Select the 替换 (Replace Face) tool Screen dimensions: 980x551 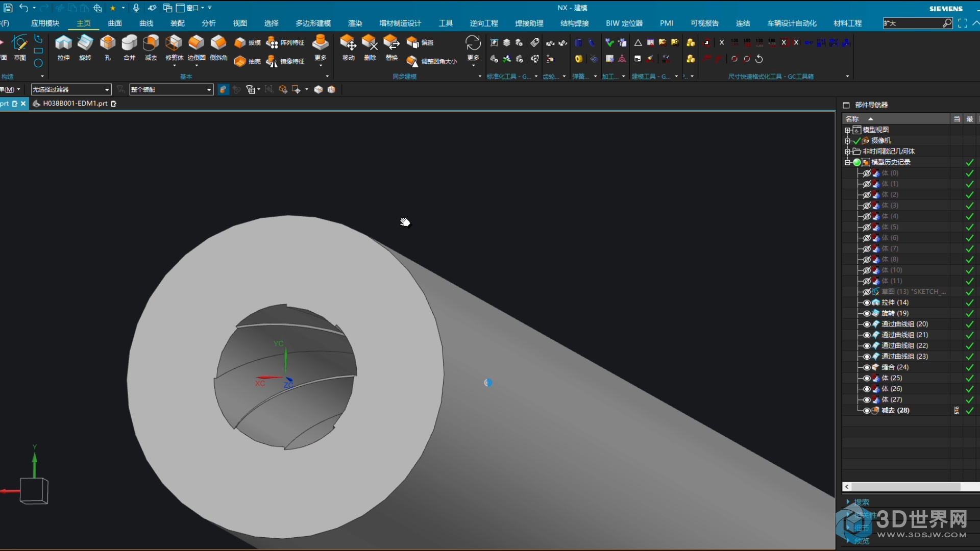[x=391, y=48]
